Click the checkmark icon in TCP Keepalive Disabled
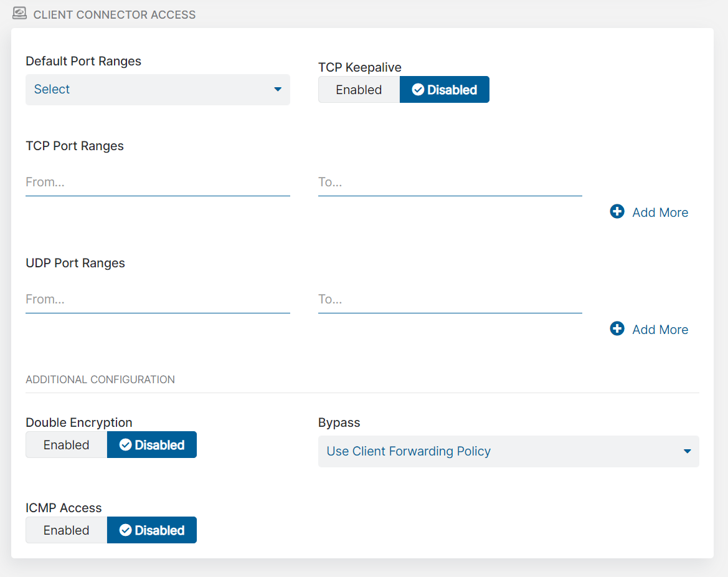Image resolution: width=728 pixels, height=577 pixels. (418, 90)
